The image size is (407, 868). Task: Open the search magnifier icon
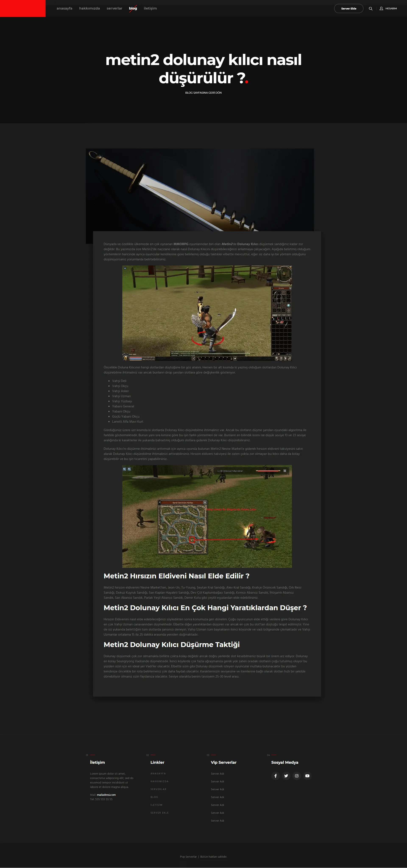pos(371,8)
